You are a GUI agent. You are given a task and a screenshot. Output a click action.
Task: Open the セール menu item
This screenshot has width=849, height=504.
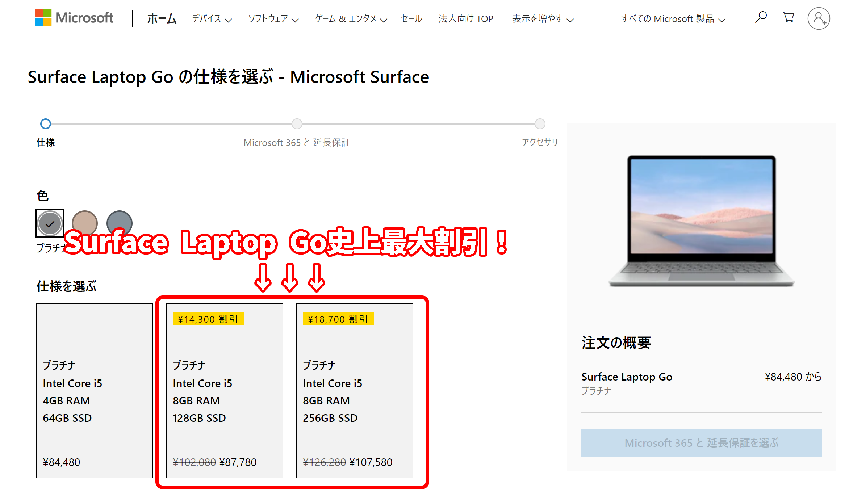pyautogui.click(x=411, y=19)
